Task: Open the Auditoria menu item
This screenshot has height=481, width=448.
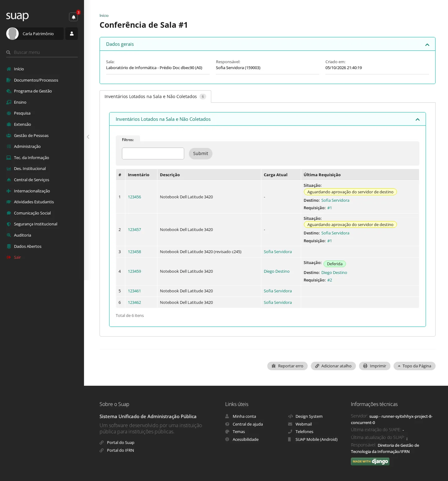Action: click(22, 235)
